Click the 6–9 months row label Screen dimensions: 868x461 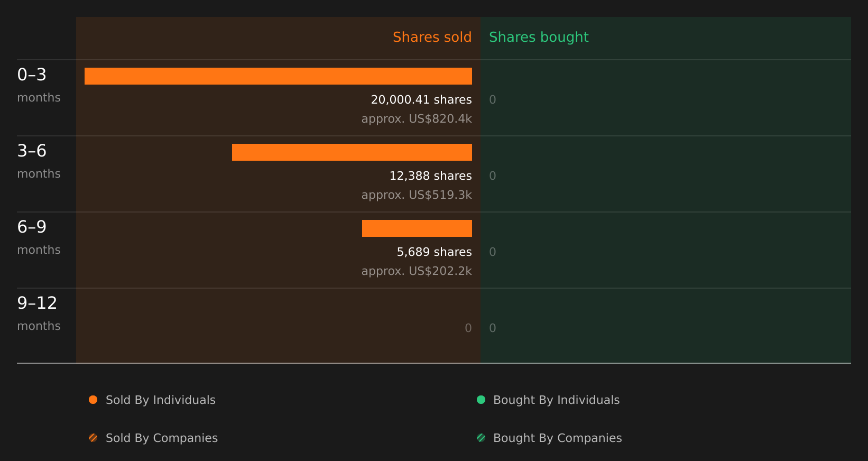(39, 237)
